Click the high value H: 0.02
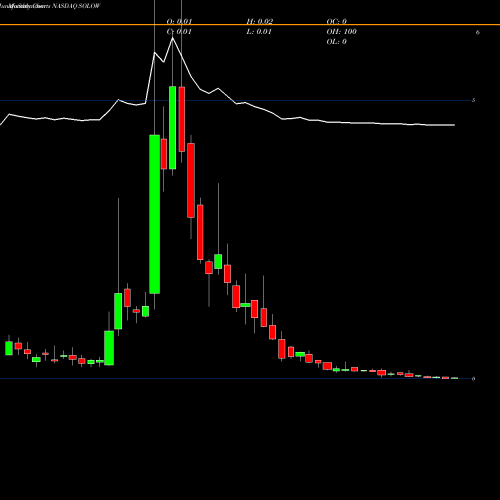Image resolution: width=500 pixels, height=500 pixels. click(x=260, y=21)
